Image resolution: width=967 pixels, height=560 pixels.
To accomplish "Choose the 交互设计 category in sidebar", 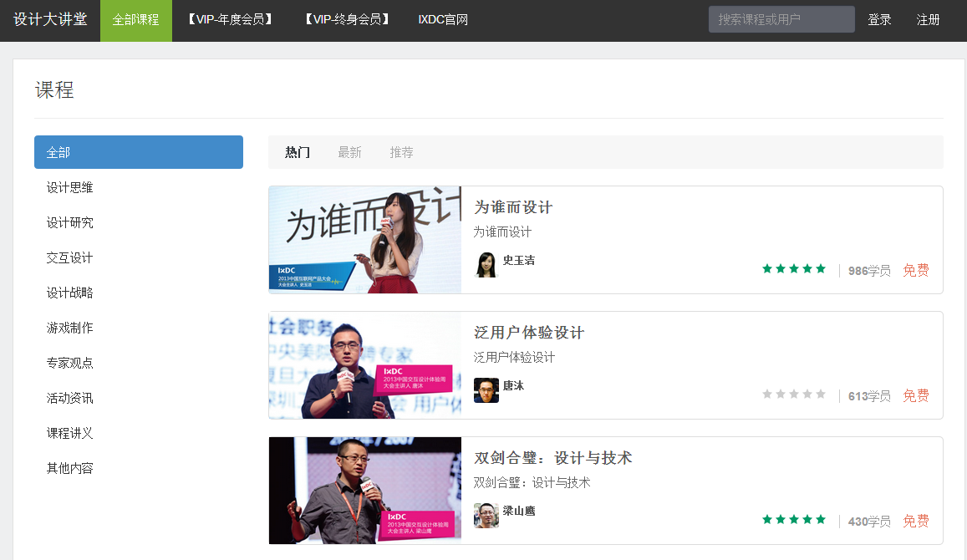I will (70, 258).
